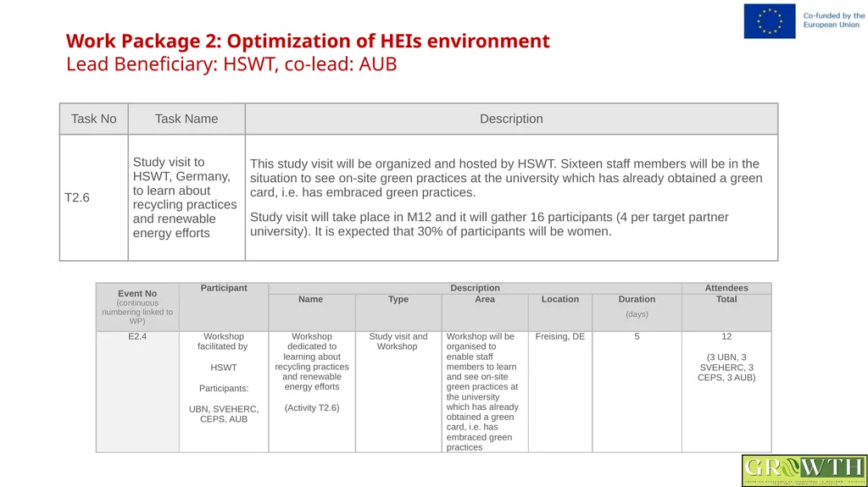The width and height of the screenshot is (868, 487).
Task: Click the lower table's 'Description' header
Action: 475,288
